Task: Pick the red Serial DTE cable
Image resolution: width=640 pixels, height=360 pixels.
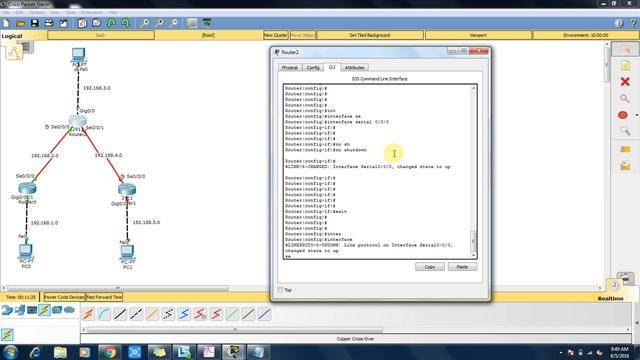Action: pyautogui.click(x=216, y=314)
